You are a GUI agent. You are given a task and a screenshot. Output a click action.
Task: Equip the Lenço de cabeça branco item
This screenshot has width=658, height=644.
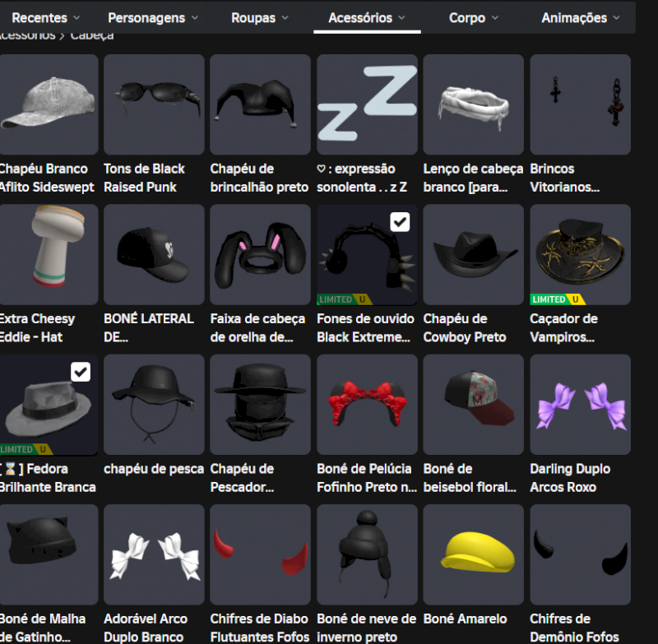pyautogui.click(x=474, y=104)
